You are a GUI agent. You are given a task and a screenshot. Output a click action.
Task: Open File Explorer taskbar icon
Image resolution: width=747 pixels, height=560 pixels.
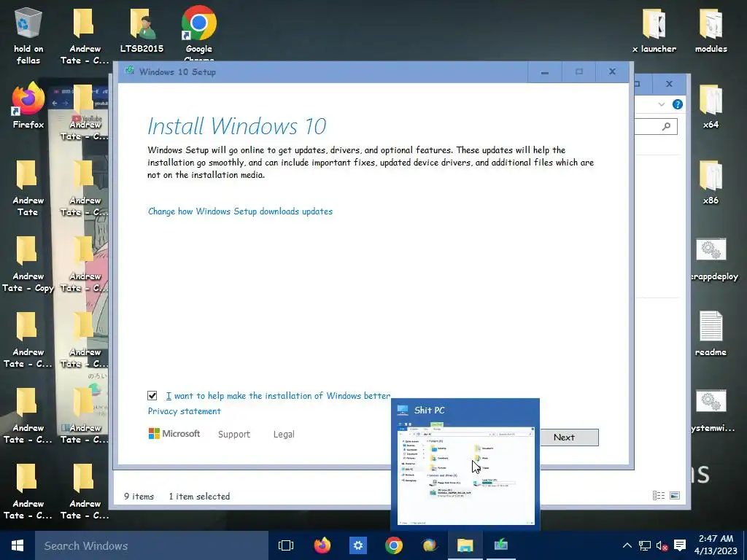click(x=465, y=545)
